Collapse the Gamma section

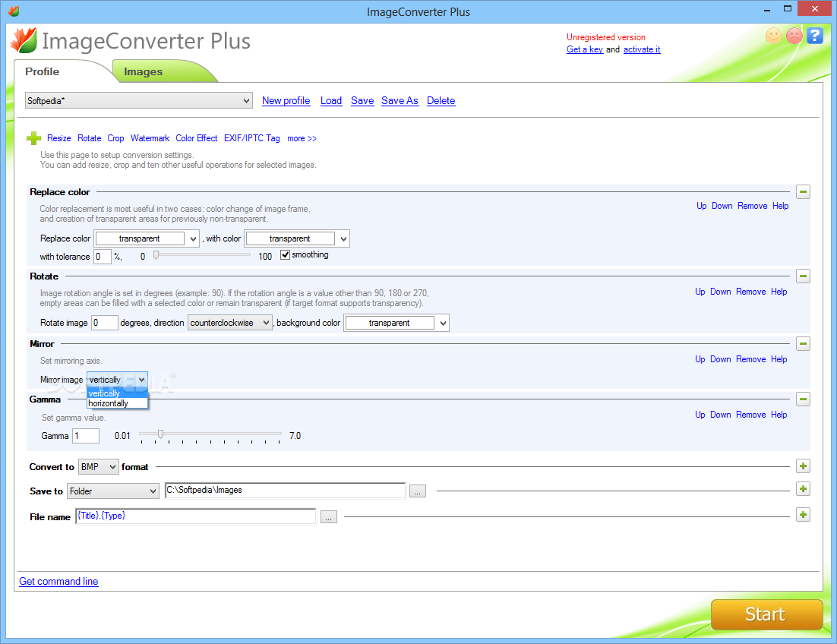click(x=803, y=399)
